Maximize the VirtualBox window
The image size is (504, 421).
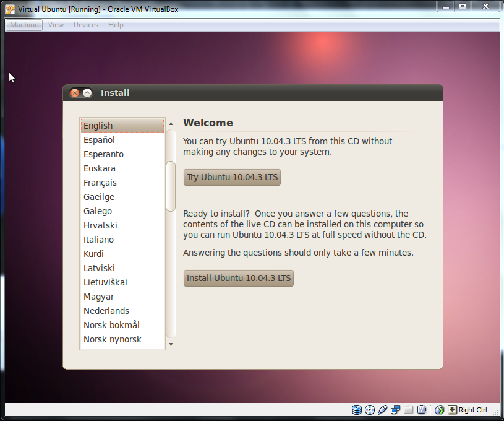click(x=462, y=6)
